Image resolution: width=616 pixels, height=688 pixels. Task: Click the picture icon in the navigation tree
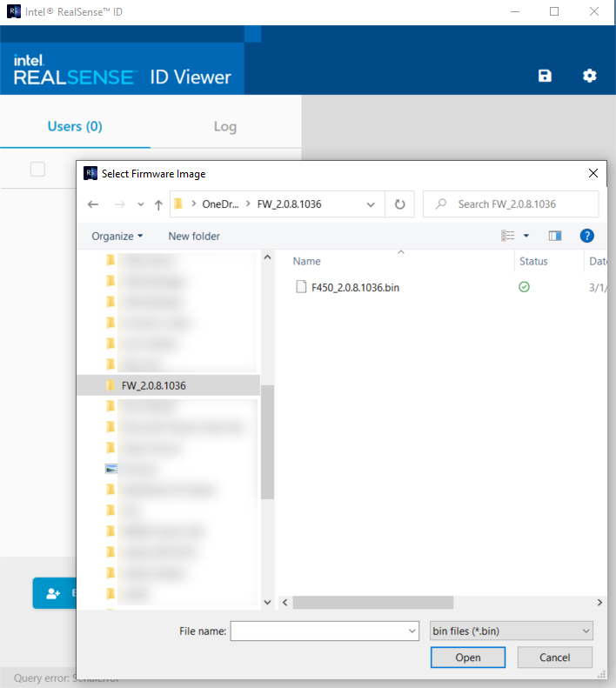pos(111,469)
